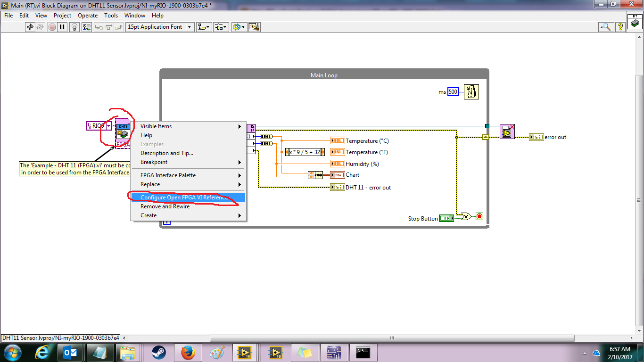644x362 pixels.
Task: Open the RIO0 resource dropdown arrow
Action: (x=109, y=126)
